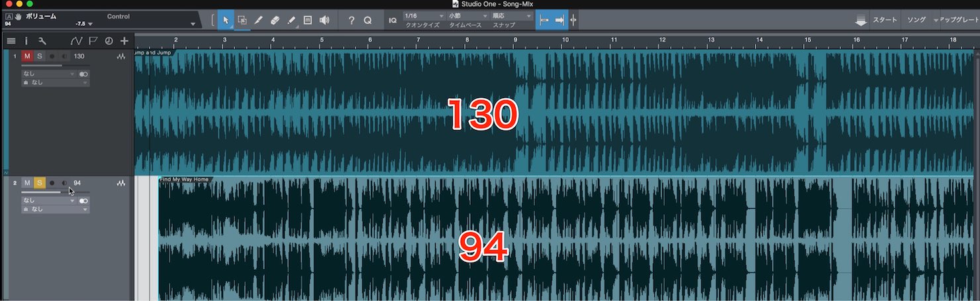Open the question mark help icon
Viewport: 980px width, 301px height.
point(352,21)
